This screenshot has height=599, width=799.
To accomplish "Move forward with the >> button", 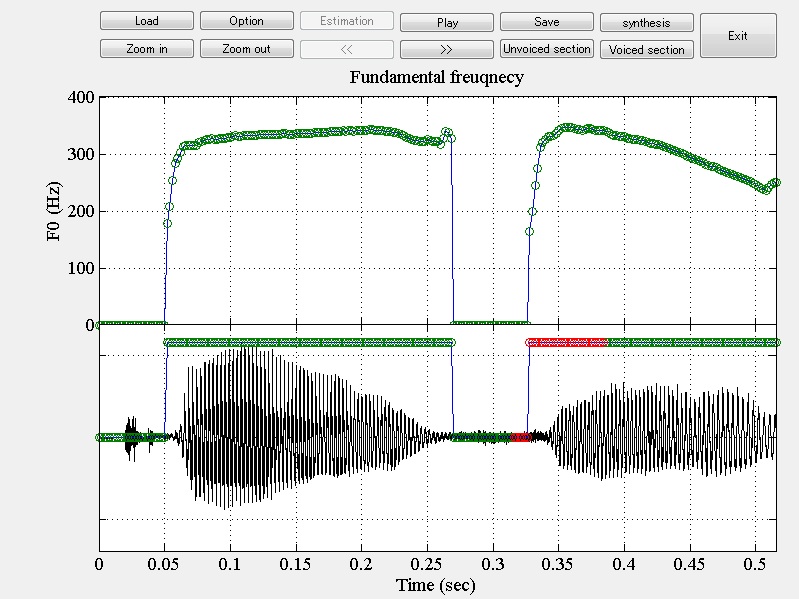I will pyautogui.click(x=447, y=49).
